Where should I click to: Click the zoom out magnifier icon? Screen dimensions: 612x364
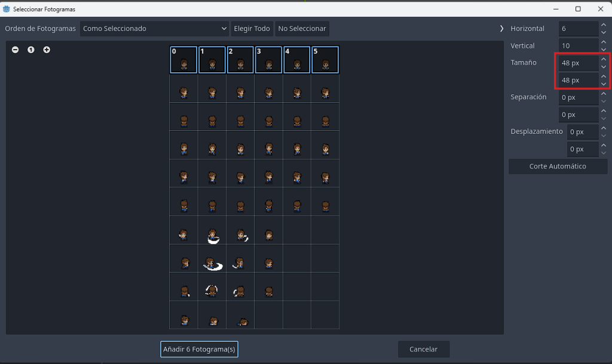click(x=15, y=50)
